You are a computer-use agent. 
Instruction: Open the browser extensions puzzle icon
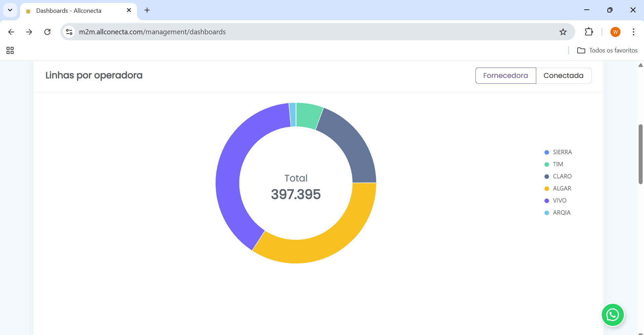[x=589, y=32]
